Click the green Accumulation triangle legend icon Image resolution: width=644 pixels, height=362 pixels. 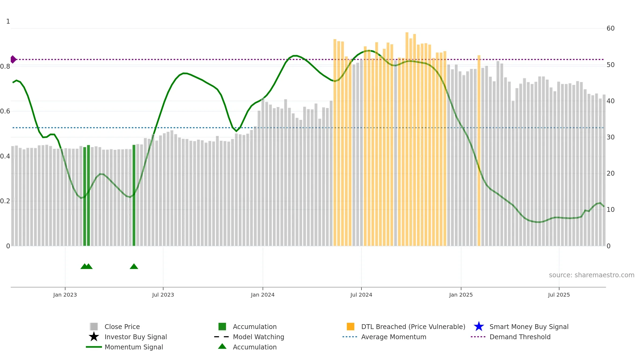[x=222, y=346]
